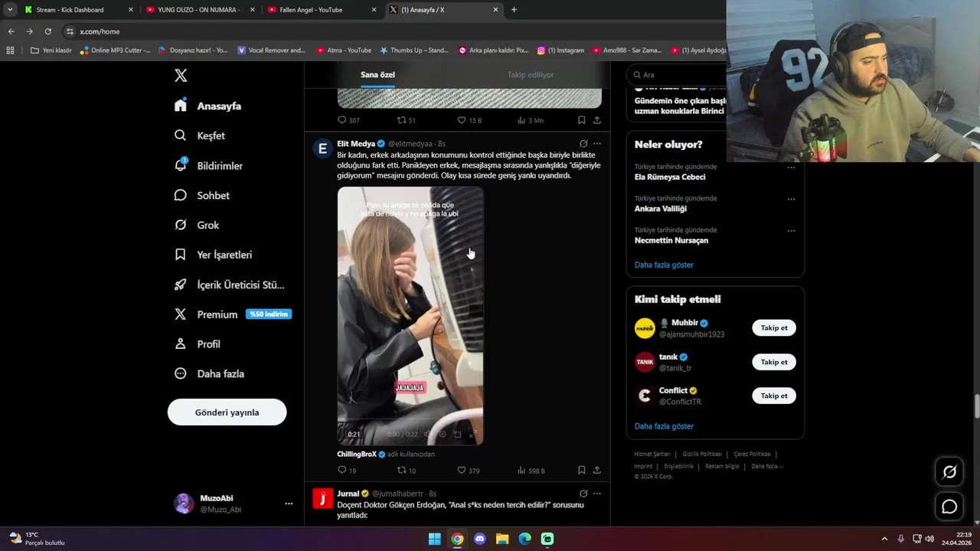Open Windows Start button
The image size is (980, 551).
click(x=434, y=539)
